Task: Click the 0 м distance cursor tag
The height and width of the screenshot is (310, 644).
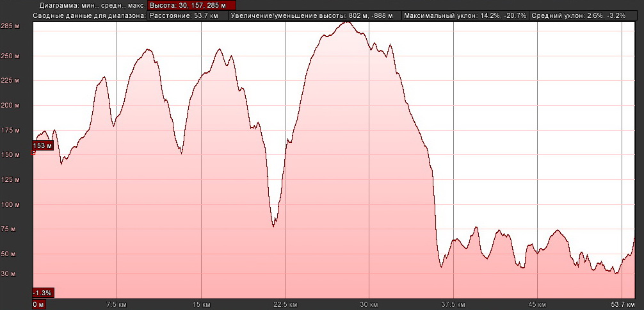Action: click(x=38, y=304)
